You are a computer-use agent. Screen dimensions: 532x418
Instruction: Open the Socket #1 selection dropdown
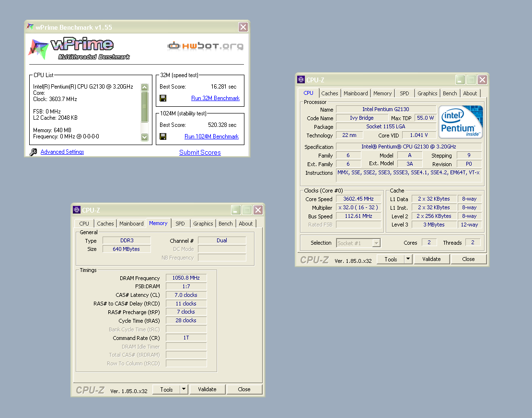coord(376,243)
